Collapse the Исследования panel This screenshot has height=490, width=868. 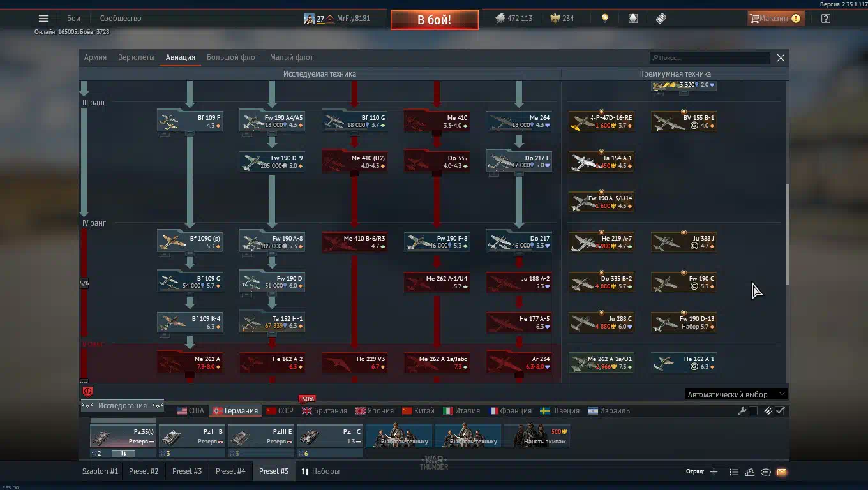(x=122, y=406)
